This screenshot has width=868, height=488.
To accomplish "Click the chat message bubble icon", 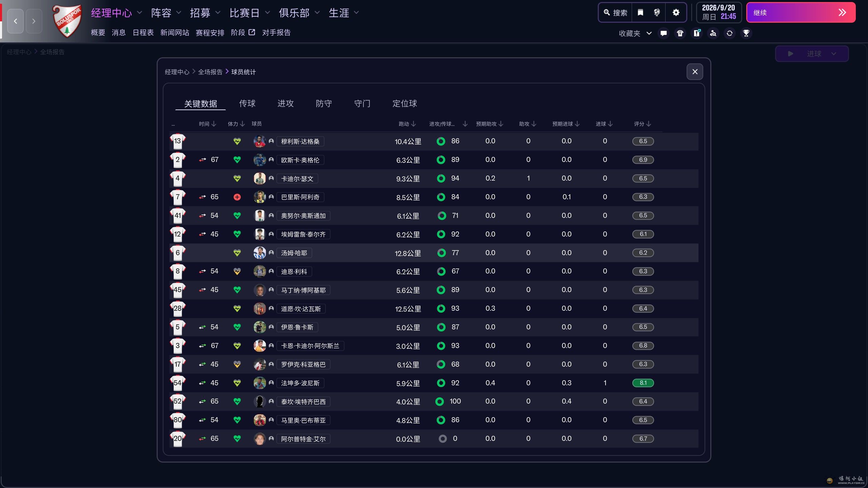I will click(664, 33).
